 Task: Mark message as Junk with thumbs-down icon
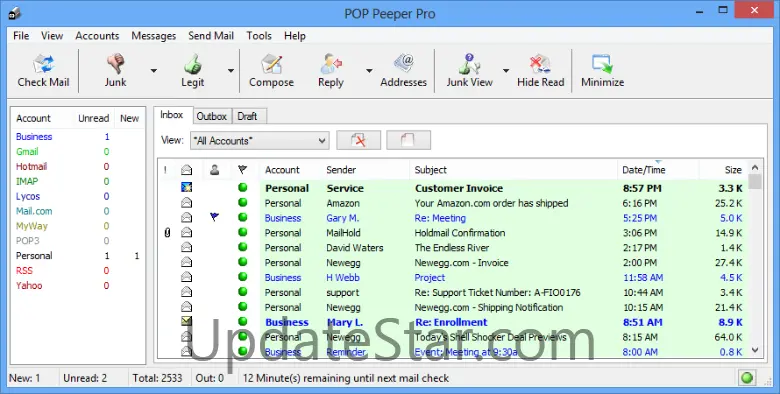(115, 70)
